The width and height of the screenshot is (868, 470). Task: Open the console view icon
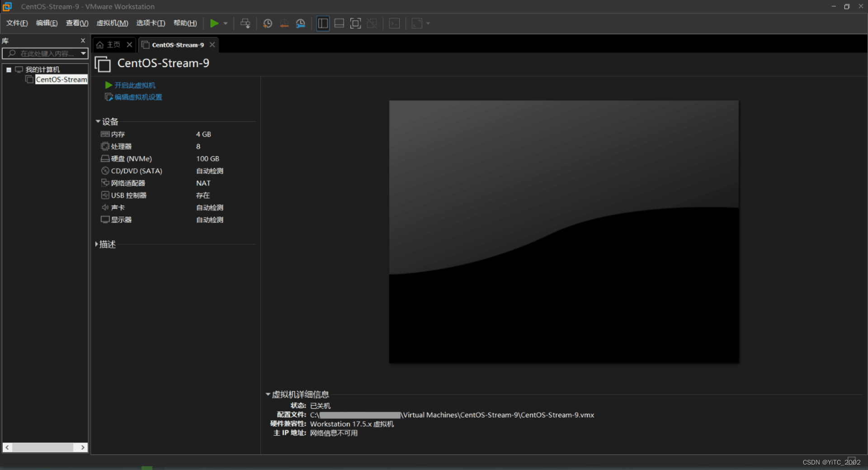(394, 23)
